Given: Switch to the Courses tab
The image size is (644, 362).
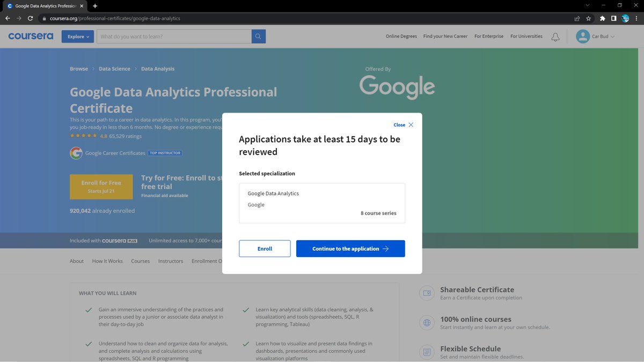Looking at the screenshot, I should point(140,261).
